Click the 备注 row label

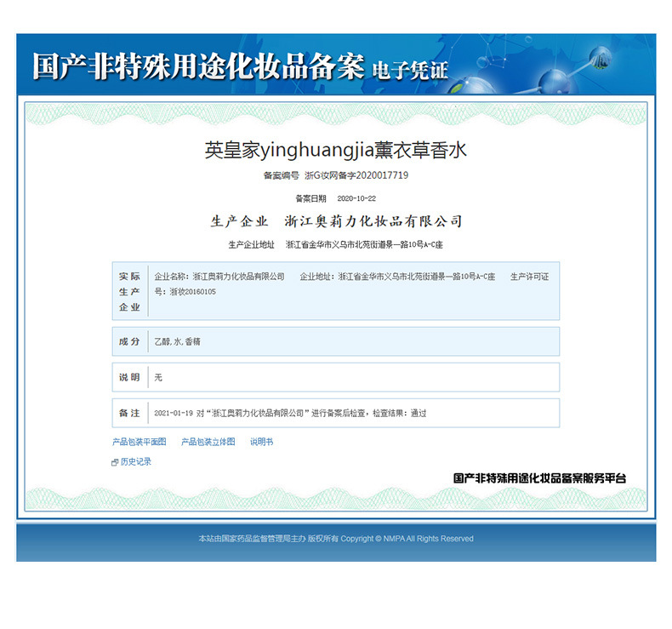coord(129,413)
